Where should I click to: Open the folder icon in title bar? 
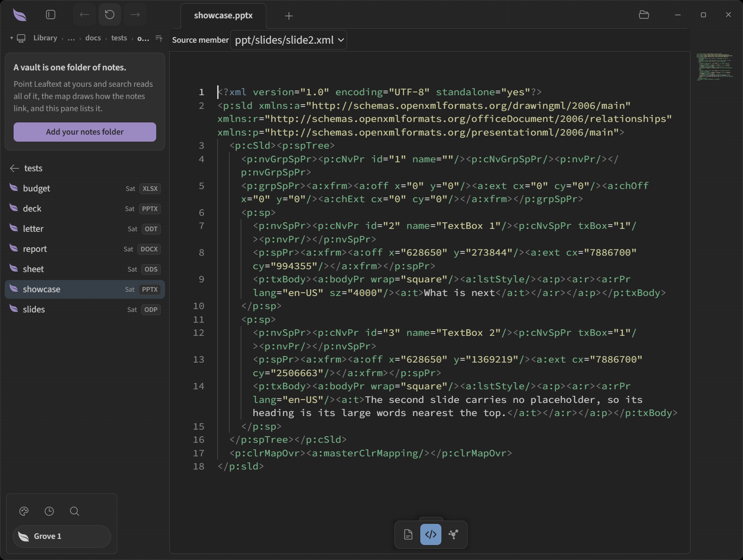[644, 15]
